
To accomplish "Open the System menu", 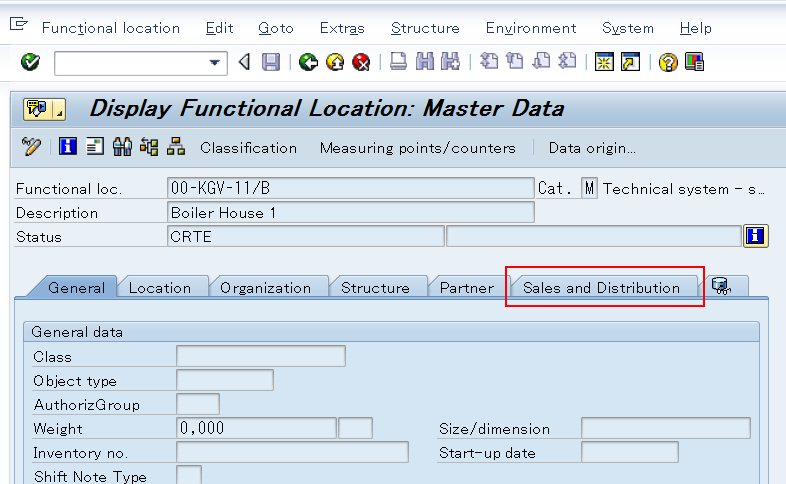I will click(x=628, y=28).
